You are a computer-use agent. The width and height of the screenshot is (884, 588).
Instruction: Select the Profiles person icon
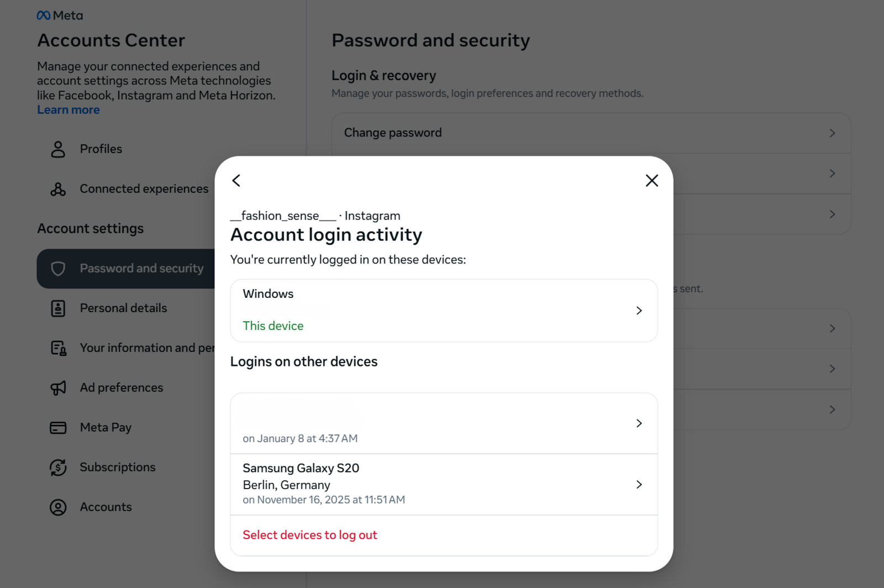pyautogui.click(x=57, y=149)
